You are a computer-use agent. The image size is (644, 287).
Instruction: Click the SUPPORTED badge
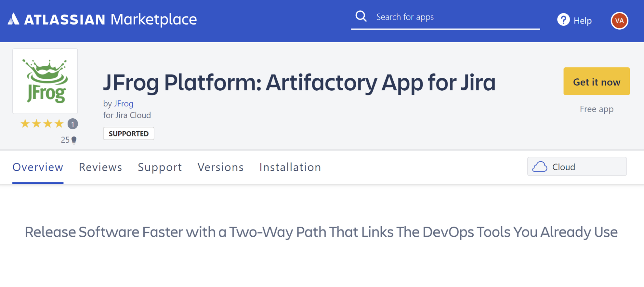(129, 134)
